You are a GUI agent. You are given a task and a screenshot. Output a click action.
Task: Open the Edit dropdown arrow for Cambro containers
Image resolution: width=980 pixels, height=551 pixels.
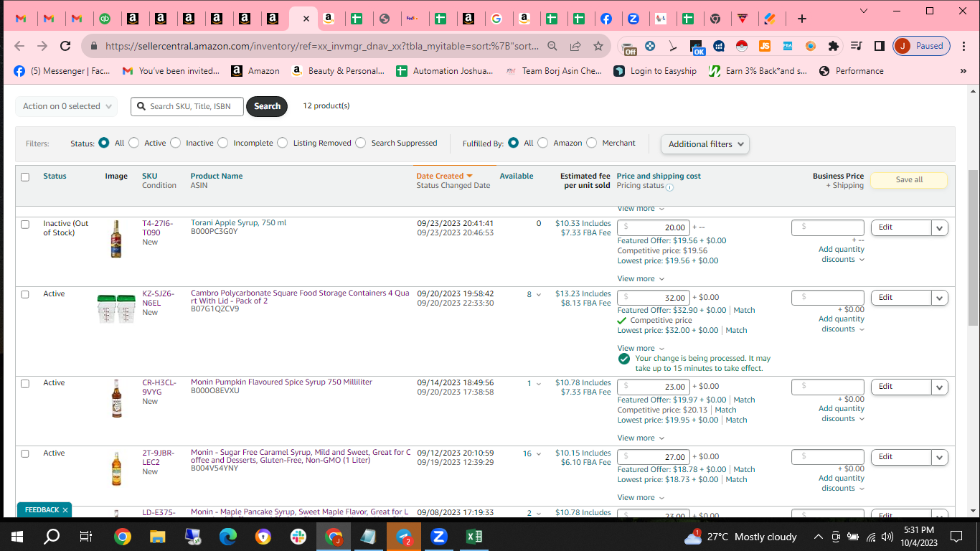pyautogui.click(x=939, y=298)
